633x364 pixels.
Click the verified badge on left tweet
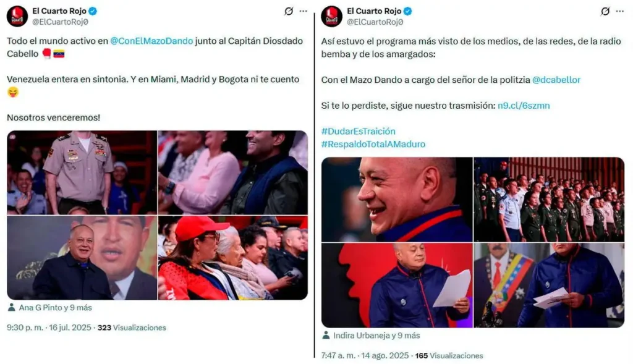point(93,11)
